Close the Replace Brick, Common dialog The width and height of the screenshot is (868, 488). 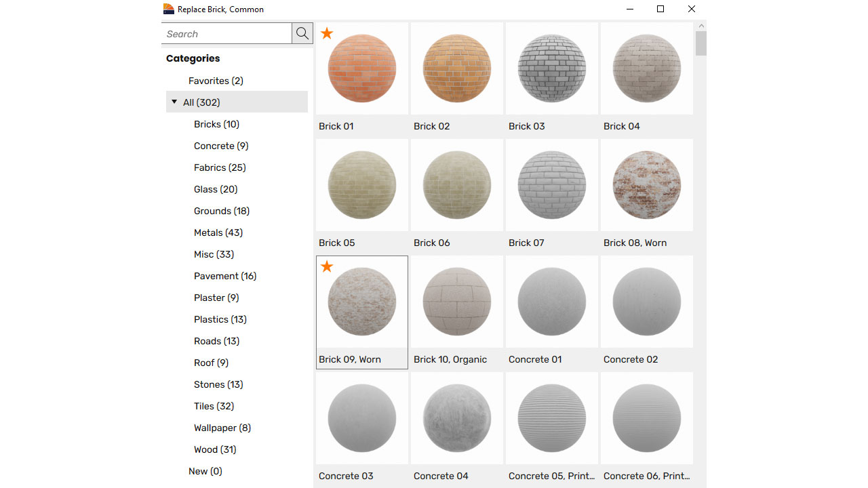(691, 9)
